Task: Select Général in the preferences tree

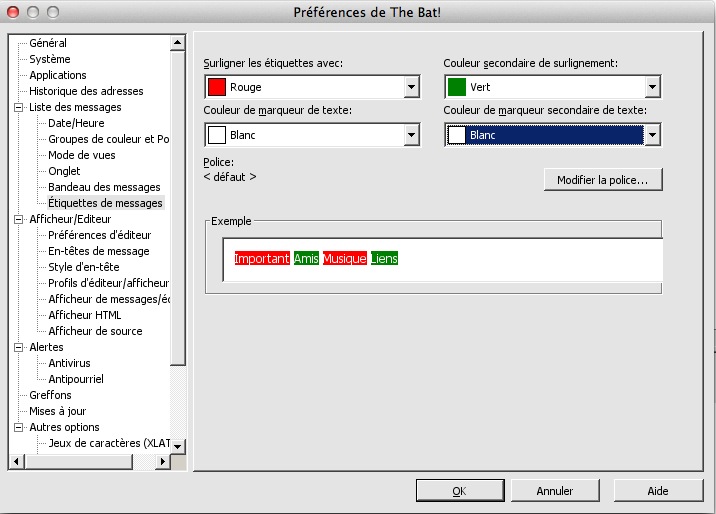Action: click(x=48, y=43)
